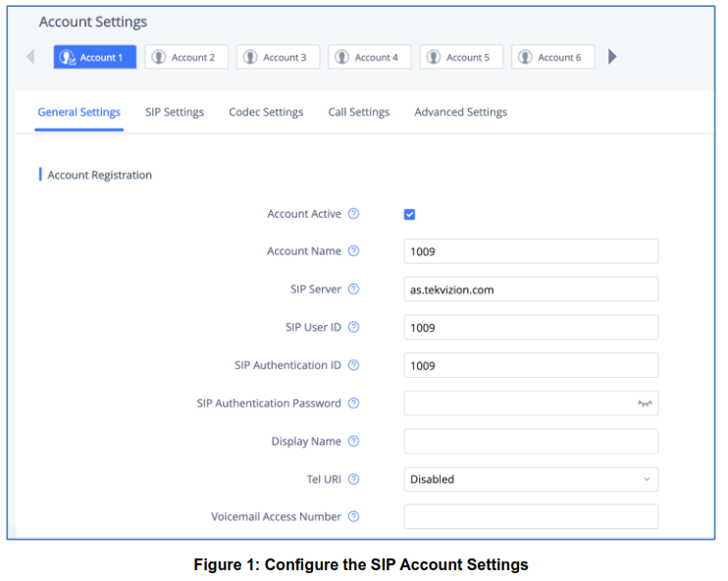Switch to SIP Settings tab
The image size is (728, 581).
click(x=175, y=112)
